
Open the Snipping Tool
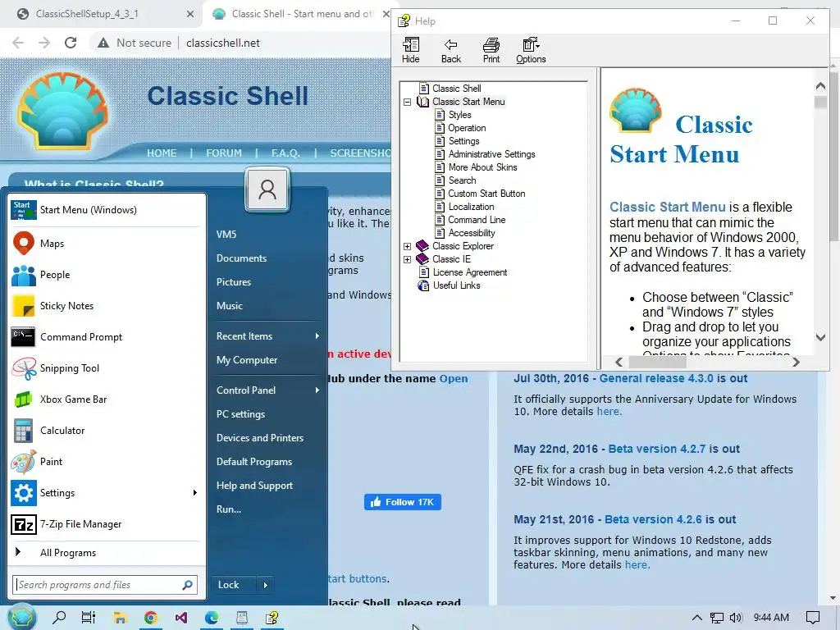coord(106,368)
